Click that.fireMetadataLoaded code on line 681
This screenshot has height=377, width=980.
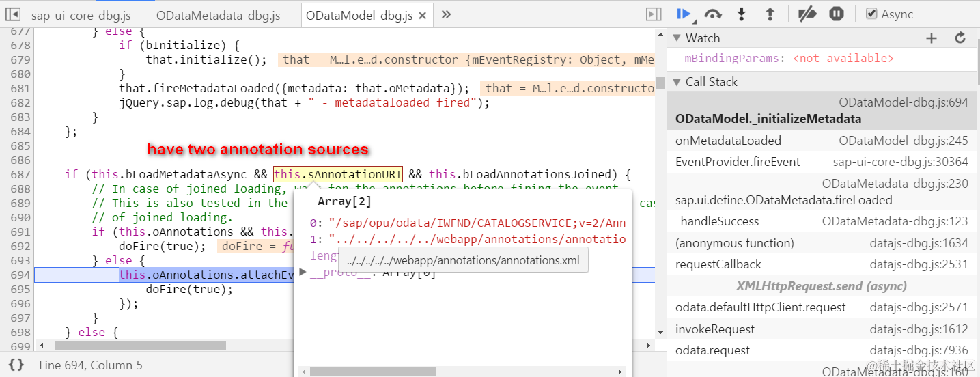click(294, 88)
